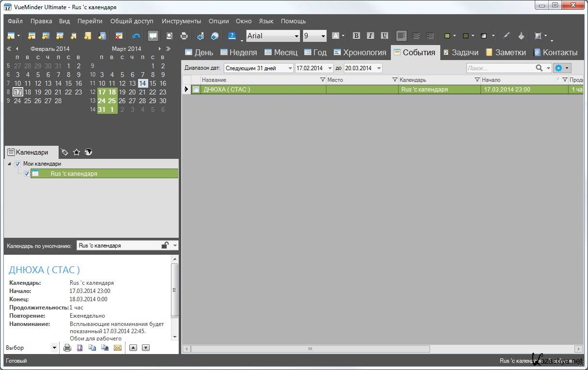Apply italic text formatting

coord(371,36)
